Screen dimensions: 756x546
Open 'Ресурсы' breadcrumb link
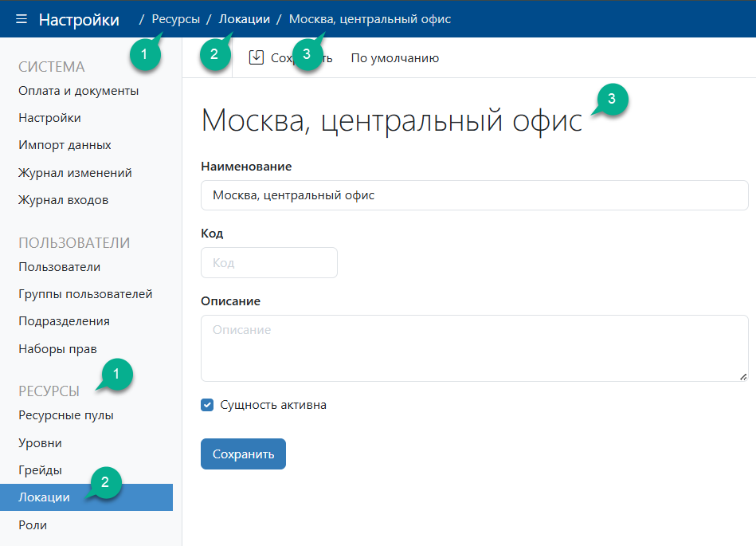click(x=175, y=19)
